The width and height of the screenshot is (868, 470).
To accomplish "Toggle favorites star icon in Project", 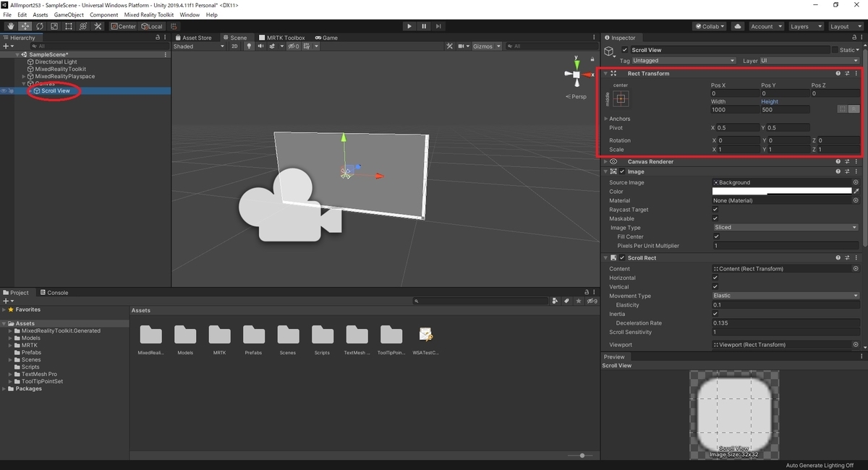I will tap(580, 301).
